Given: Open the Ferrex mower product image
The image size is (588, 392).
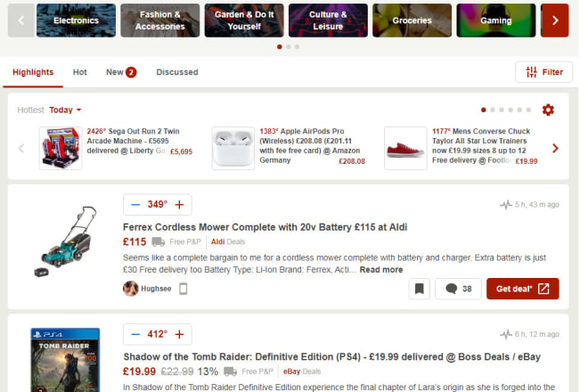Looking at the screenshot, I should click(x=65, y=242).
